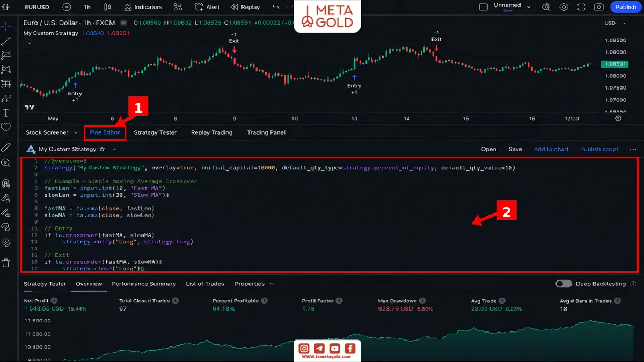Screen dimensions: 644x362
Task: Open the 1h timeframe selector
Action: (87, 7)
